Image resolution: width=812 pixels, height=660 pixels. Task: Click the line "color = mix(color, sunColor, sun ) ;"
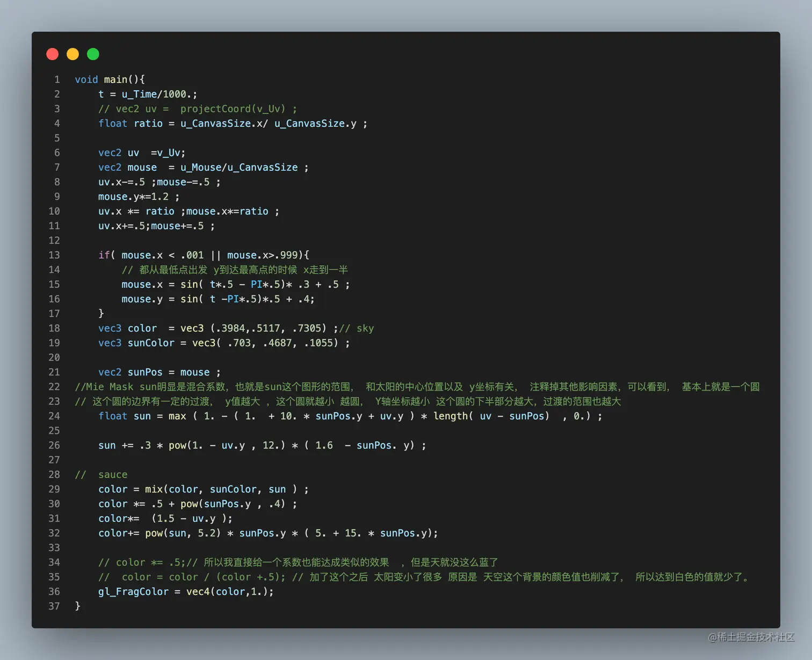pos(204,489)
